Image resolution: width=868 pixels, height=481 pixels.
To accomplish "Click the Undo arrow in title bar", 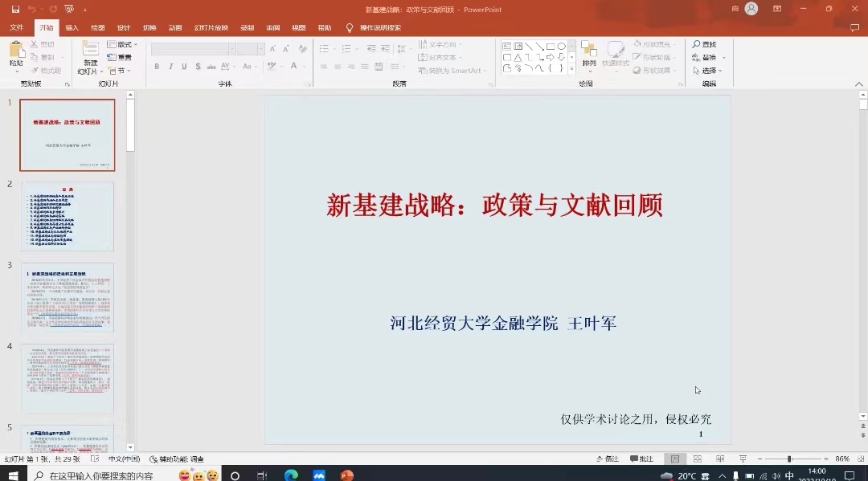I will pos(31,10).
